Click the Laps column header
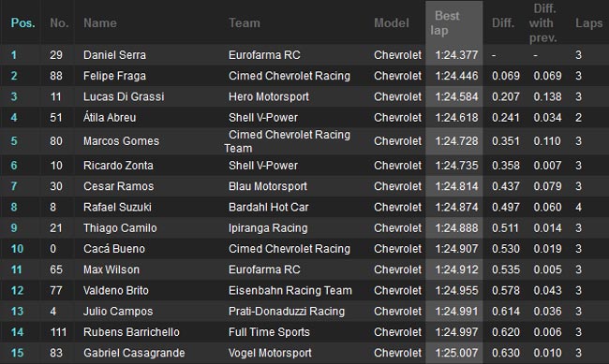The width and height of the screenshot is (609, 364). [x=588, y=22]
